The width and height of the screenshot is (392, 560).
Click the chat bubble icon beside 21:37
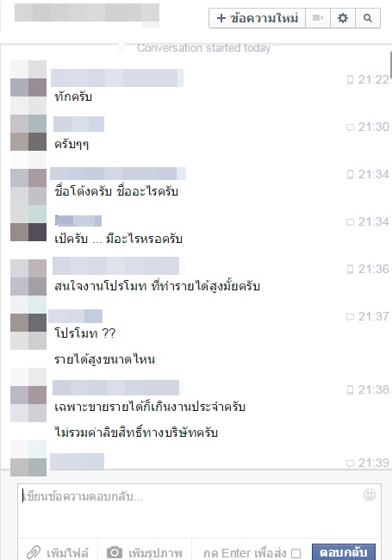[350, 317]
